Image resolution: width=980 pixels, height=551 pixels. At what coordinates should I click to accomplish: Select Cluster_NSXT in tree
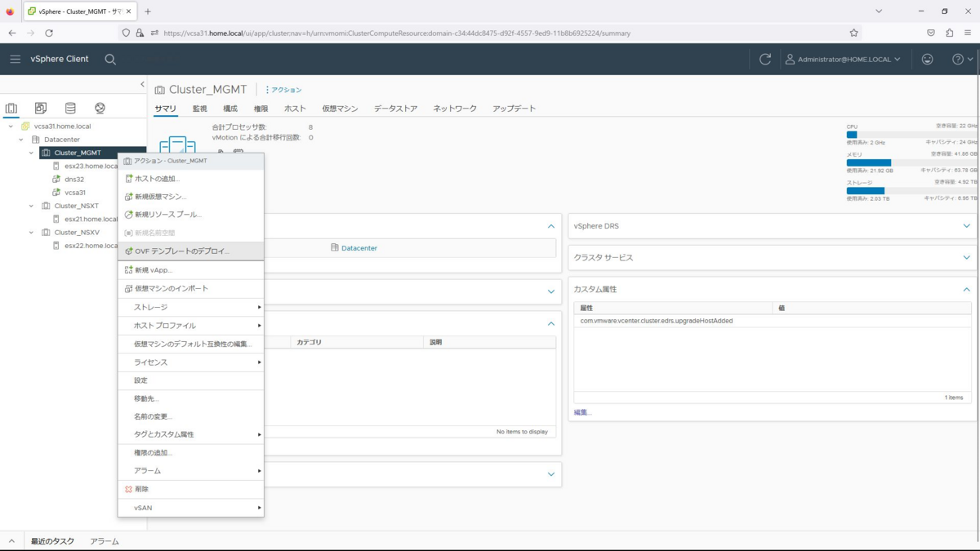click(x=77, y=206)
